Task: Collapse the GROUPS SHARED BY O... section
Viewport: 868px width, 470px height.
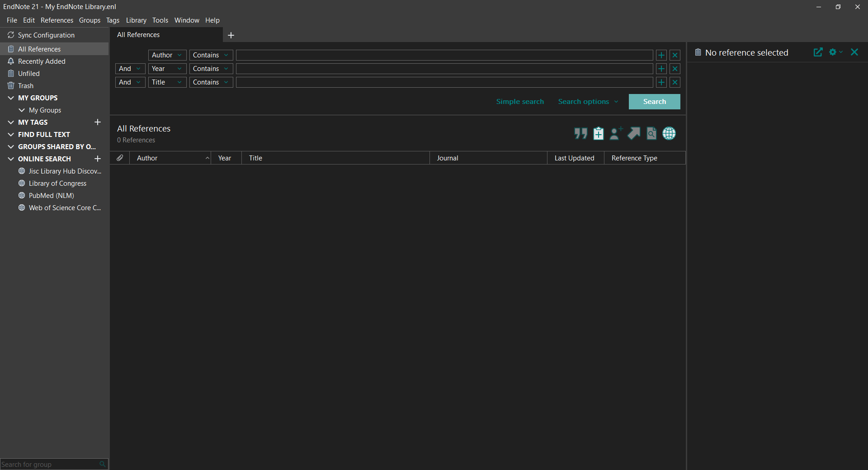Action: point(11,146)
